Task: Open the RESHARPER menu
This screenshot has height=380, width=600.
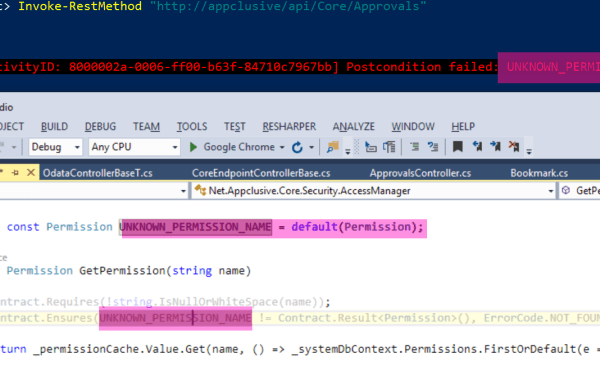Action: pos(289,127)
